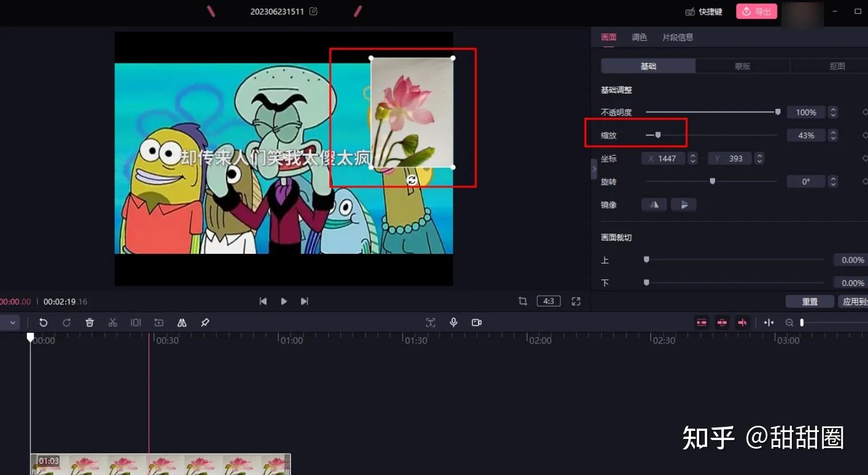Click the 重置 reset button
The image size is (868, 475).
click(810, 301)
